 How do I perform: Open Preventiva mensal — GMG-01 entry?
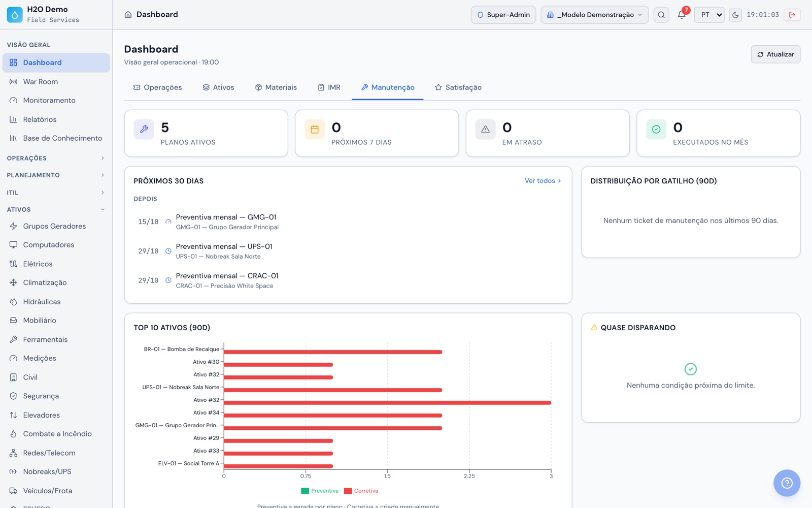tap(348, 222)
